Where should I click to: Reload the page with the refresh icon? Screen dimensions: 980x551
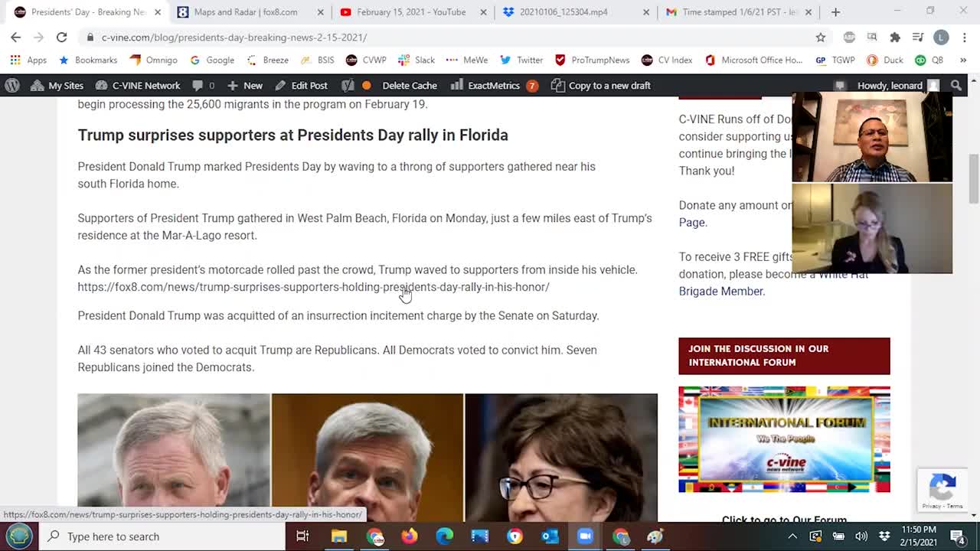[61, 37]
